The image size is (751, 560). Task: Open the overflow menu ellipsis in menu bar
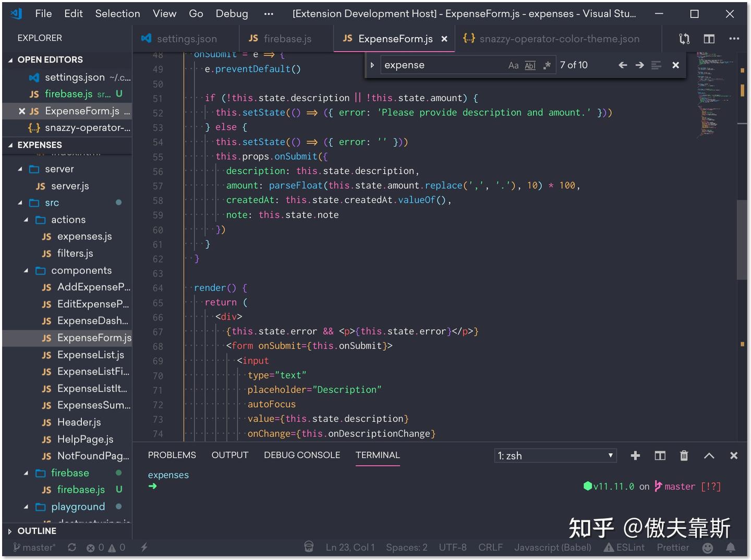tap(269, 14)
